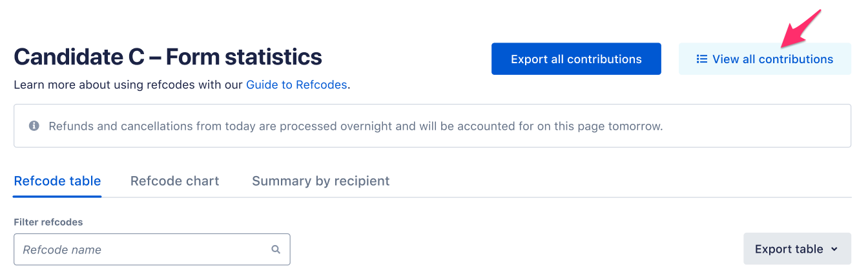Click the magnifier icon in the refcode filter
868x276 pixels.
(276, 250)
